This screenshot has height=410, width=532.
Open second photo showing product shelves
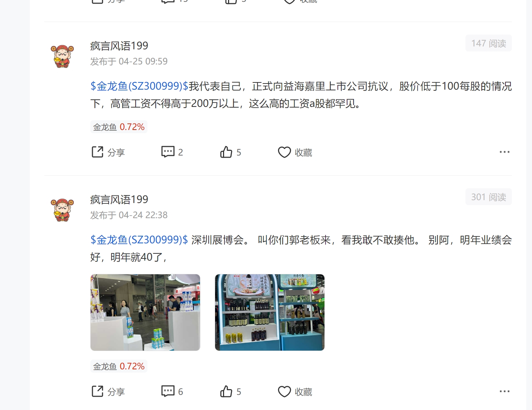coord(270,312)
